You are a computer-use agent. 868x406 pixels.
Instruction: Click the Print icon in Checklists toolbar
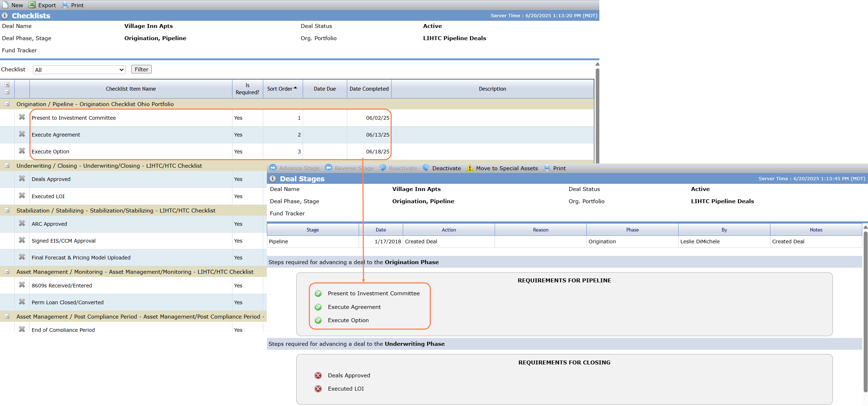[65, 5]
